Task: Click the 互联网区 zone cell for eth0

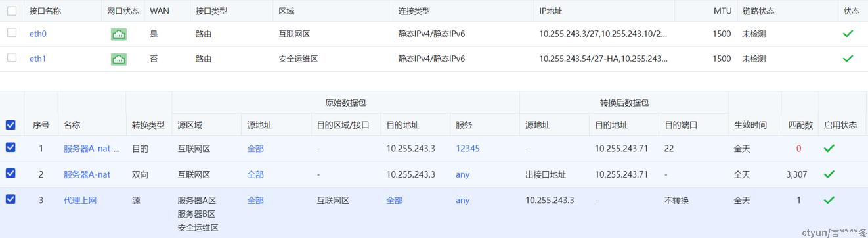Action: point(295,34)
